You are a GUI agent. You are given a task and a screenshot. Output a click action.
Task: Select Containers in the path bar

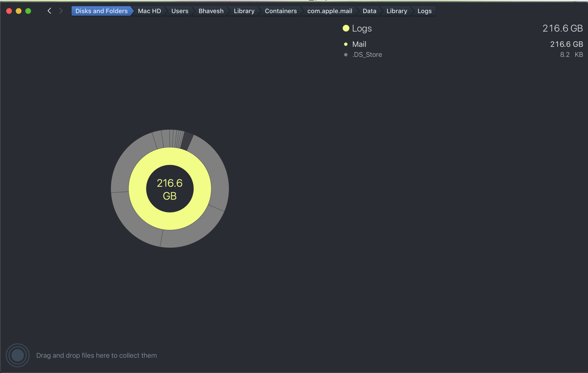pos(281,11)
